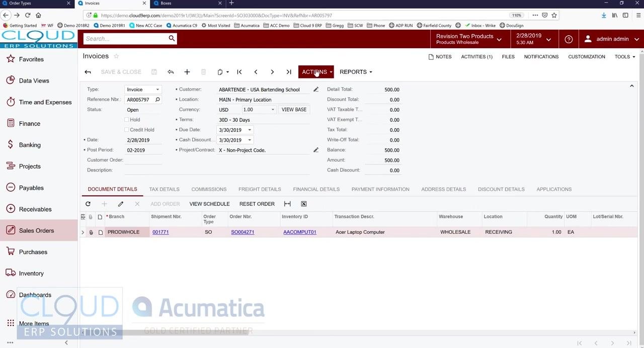Add a new invoice with plus icon
Image resolution: width=644 pixels, height=348 pixels.
click(187, 72)
